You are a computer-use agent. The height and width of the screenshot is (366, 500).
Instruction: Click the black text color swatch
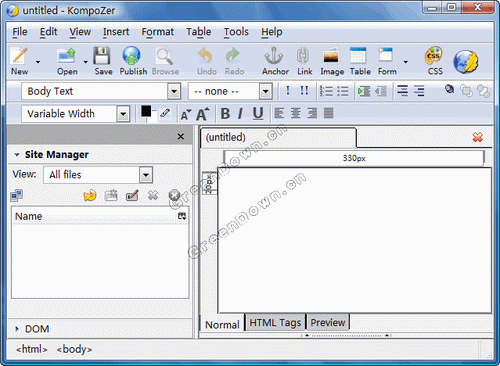[146, 111]
